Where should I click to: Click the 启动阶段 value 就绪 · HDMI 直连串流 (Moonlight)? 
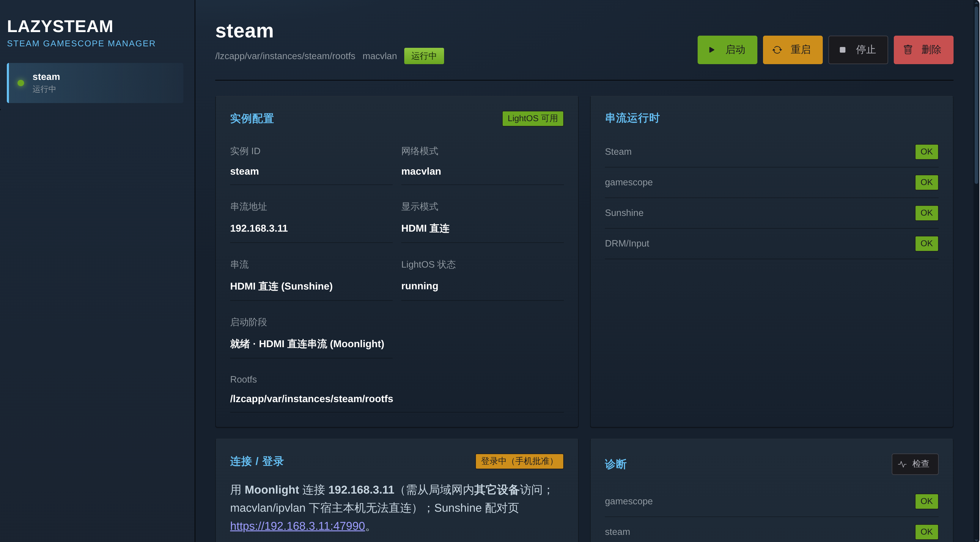click(307, 344)
